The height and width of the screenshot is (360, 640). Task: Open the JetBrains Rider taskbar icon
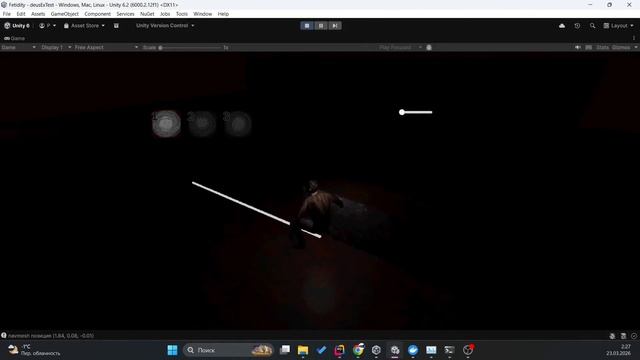pos(340,350)
